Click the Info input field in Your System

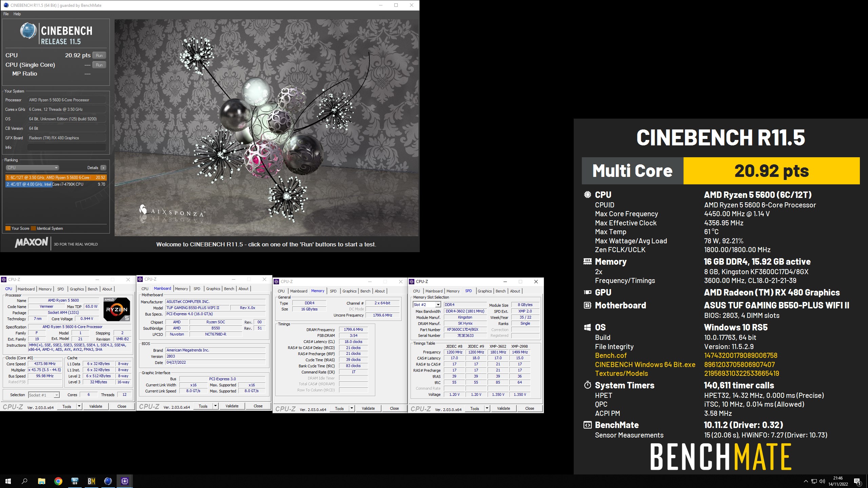click(66, 147)
